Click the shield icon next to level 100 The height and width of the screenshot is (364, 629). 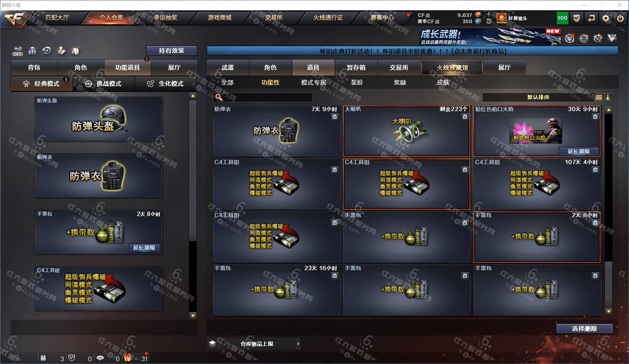click(x=576, y=18)
